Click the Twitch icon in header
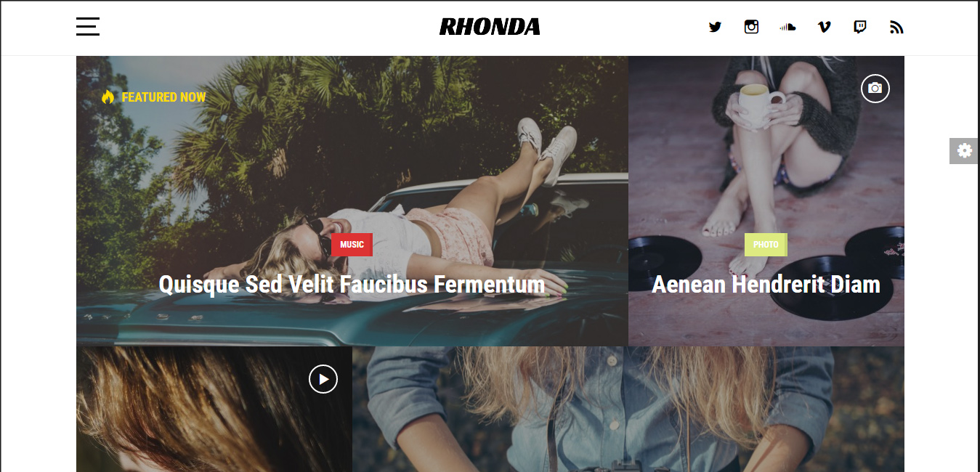 click(x=860, y=27)
